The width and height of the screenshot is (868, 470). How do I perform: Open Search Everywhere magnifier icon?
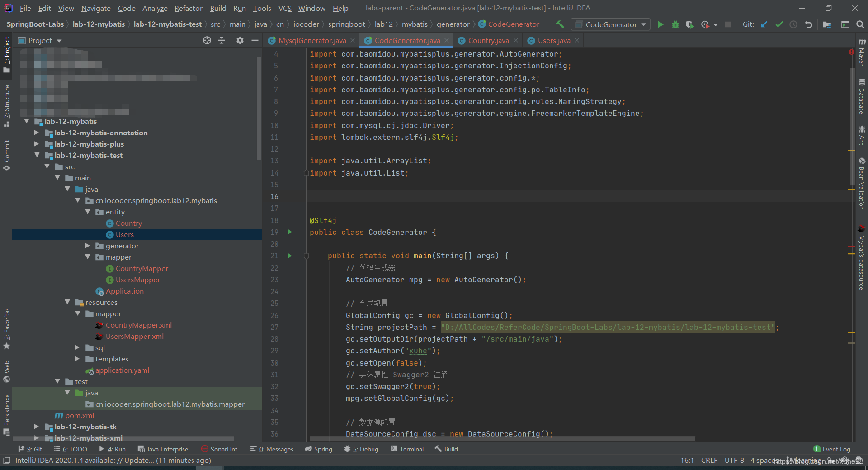[x=860, y=24]
